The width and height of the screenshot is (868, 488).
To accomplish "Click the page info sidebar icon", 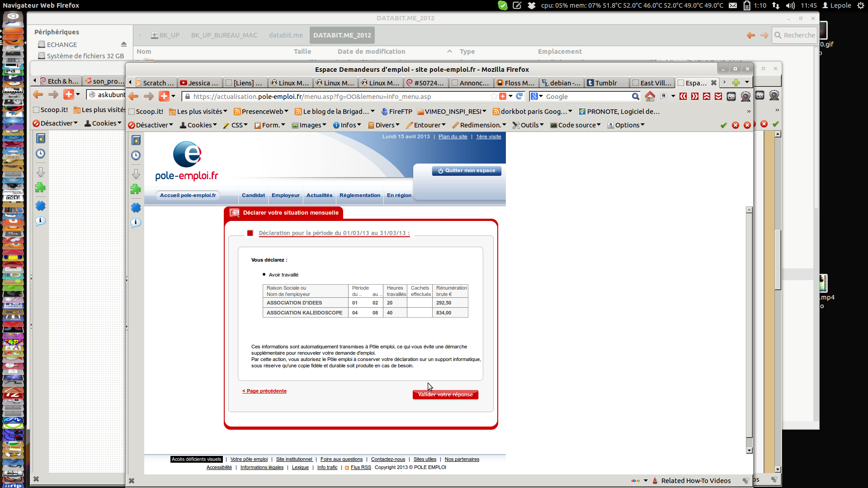I will (x=136, y=223).
